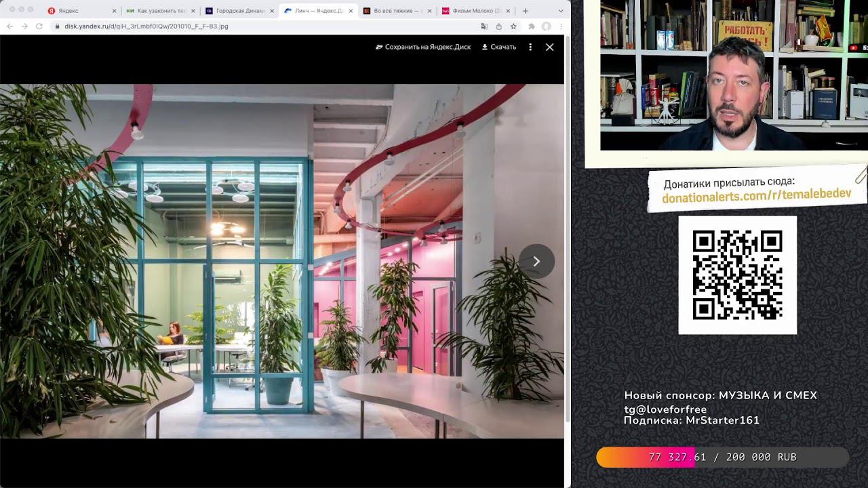Screen dimensions: 868x488
Task: Open the three-dot more options menu in viewer
Action: [530, 47]
